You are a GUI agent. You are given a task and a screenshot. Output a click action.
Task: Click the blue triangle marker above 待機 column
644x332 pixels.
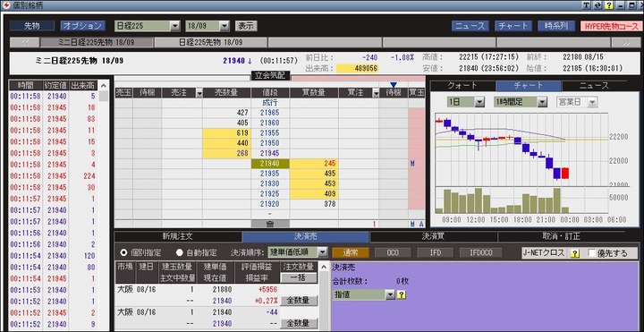(x=394, y=85)
